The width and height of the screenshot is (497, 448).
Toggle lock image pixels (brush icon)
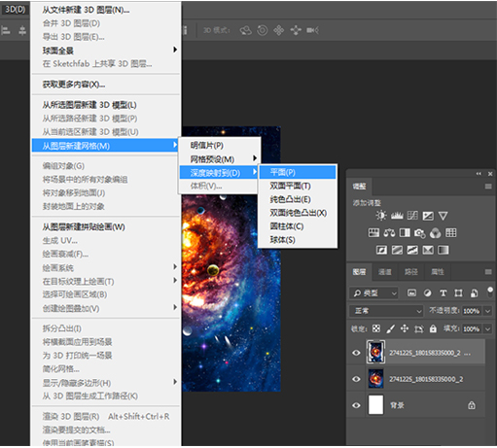(391, 328)
